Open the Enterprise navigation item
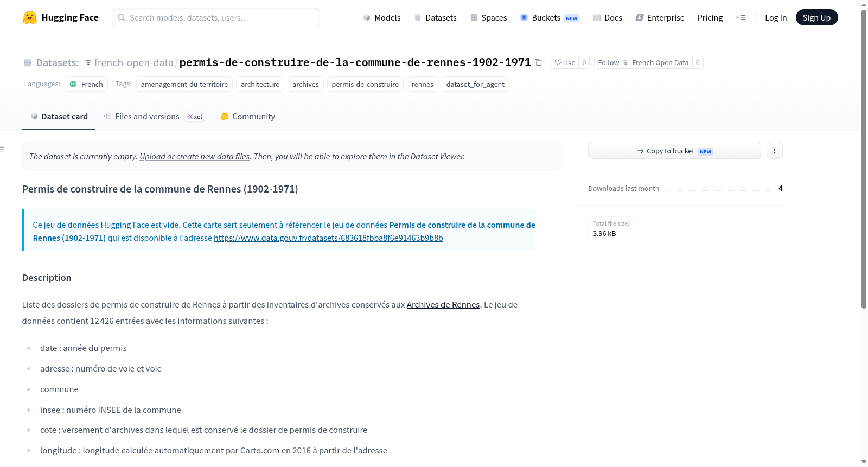This screenshot has height=467, width=868. click(660, 17)
